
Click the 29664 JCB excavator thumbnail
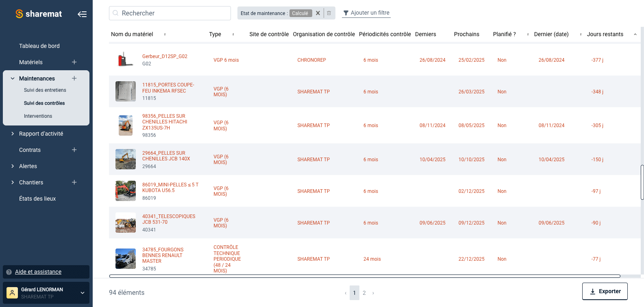click(x=126, y=159)
